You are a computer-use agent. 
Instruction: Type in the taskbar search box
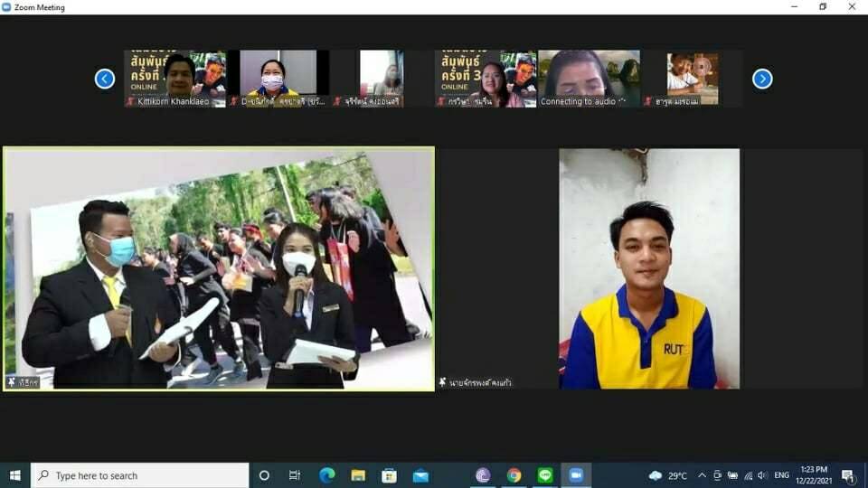click(140, 475)
